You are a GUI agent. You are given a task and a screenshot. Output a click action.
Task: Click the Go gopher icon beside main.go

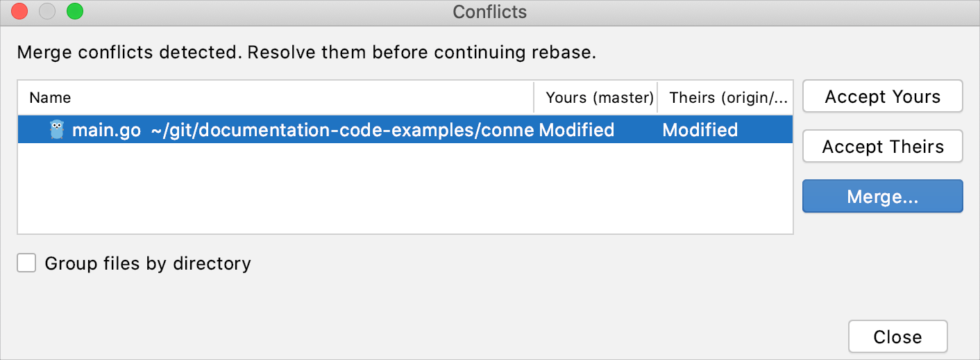[x=57, y=130]
